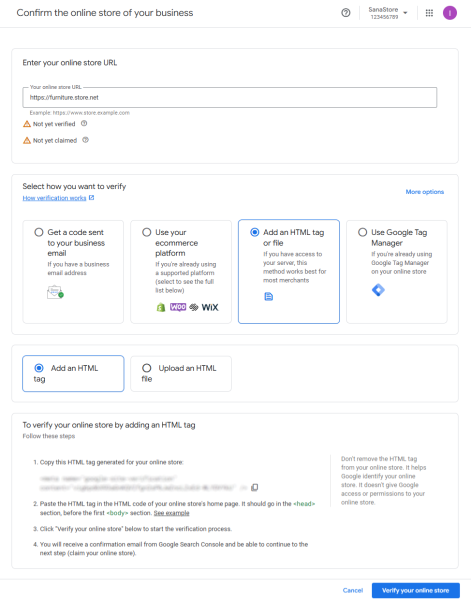The image size is (471, 600).
Task: Copy the HTML tag with copy icon
Action: (254, 487)
